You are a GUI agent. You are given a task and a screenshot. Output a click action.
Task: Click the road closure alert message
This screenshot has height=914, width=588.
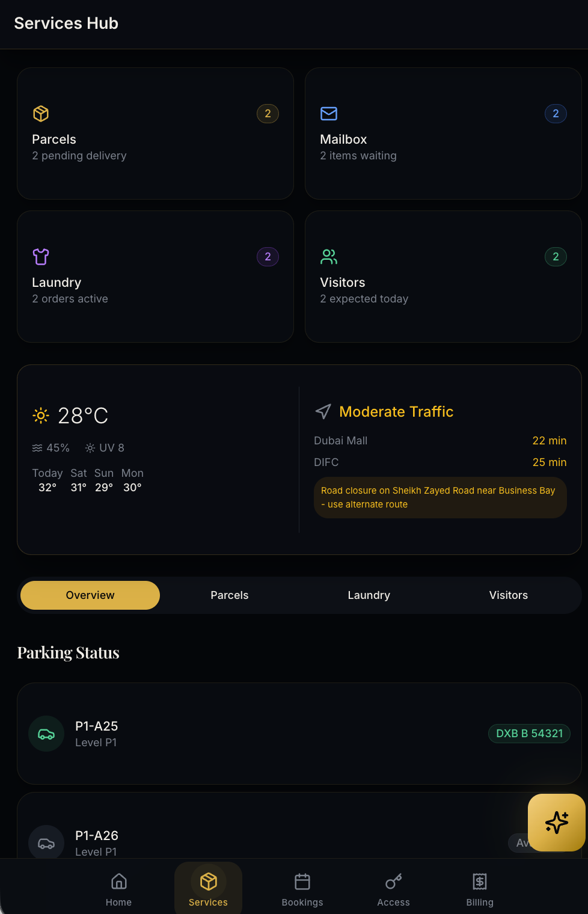tap(440, 497)
